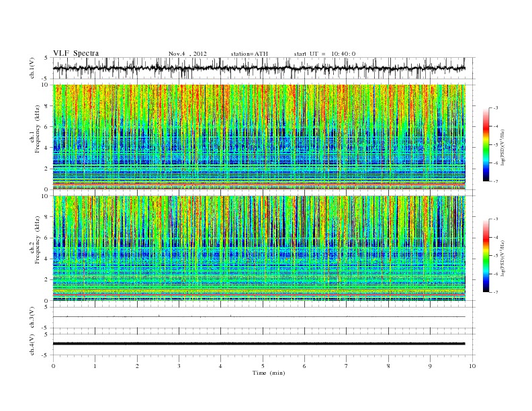
Task: Click the '0' time axis tick label
Action: 53,366
